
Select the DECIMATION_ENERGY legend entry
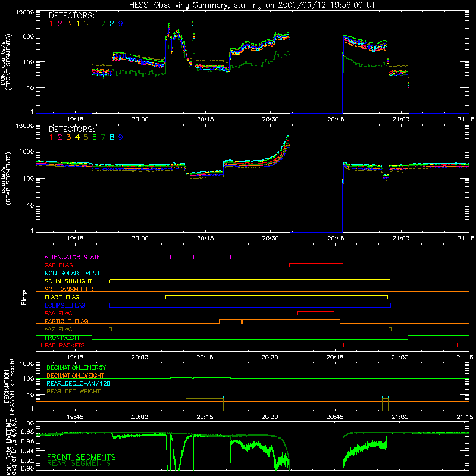pyautogui.click(x=76, y=368)
